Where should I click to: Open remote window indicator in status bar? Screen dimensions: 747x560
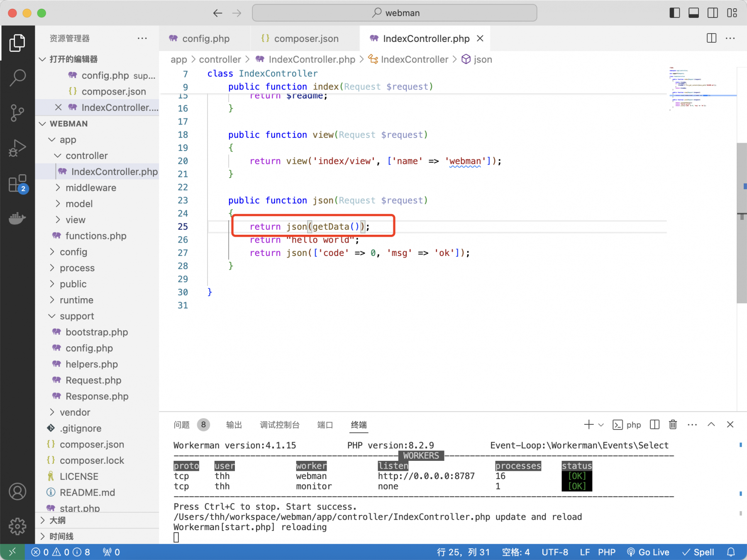tap(12, 552)
